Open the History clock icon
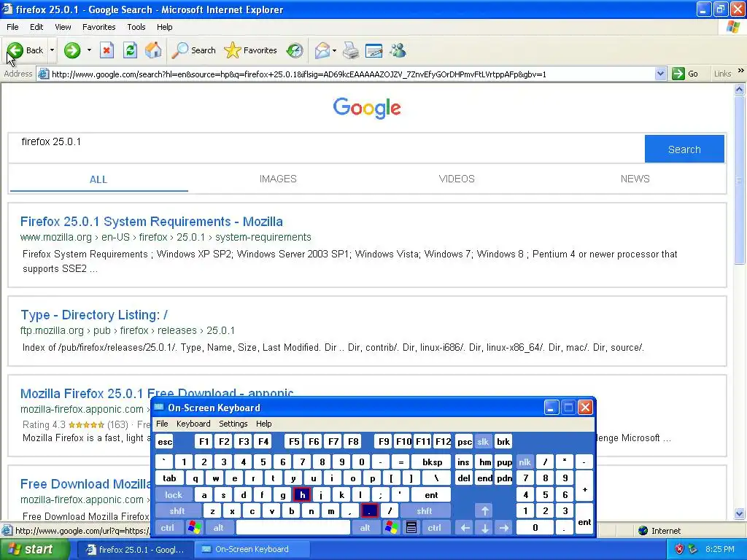 295,50
